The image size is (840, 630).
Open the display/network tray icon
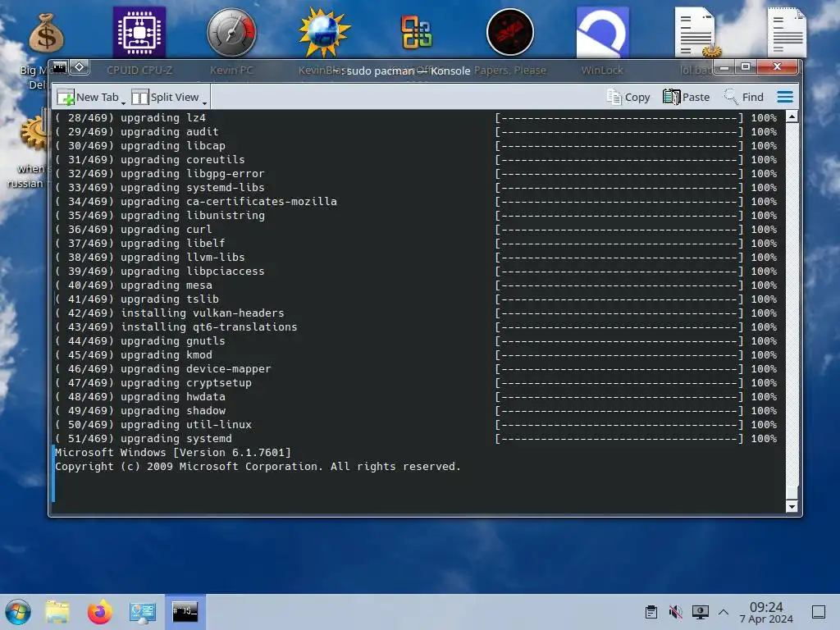(x=701, y=612)
